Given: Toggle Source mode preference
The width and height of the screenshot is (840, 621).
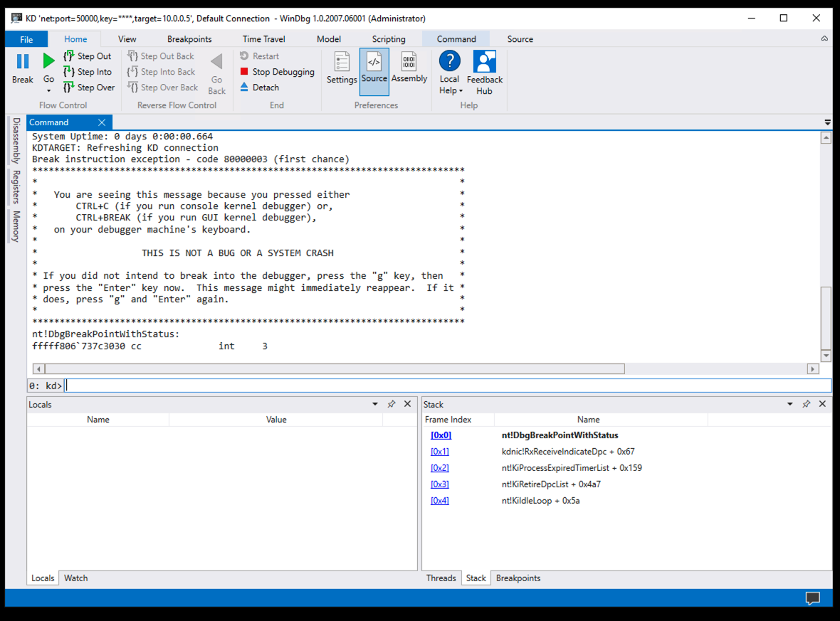Looking at the screenshot, I should click(x=374, y=72).
